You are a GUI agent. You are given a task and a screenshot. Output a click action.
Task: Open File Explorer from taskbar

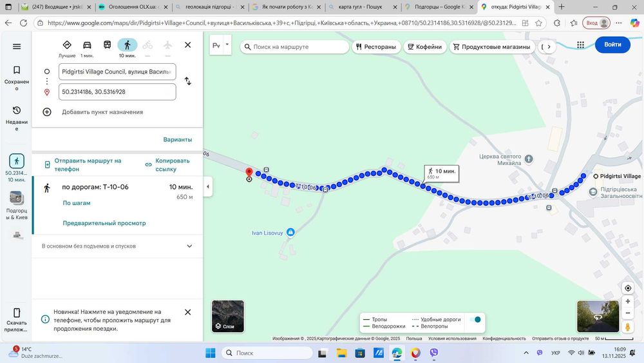pos(341,353)
